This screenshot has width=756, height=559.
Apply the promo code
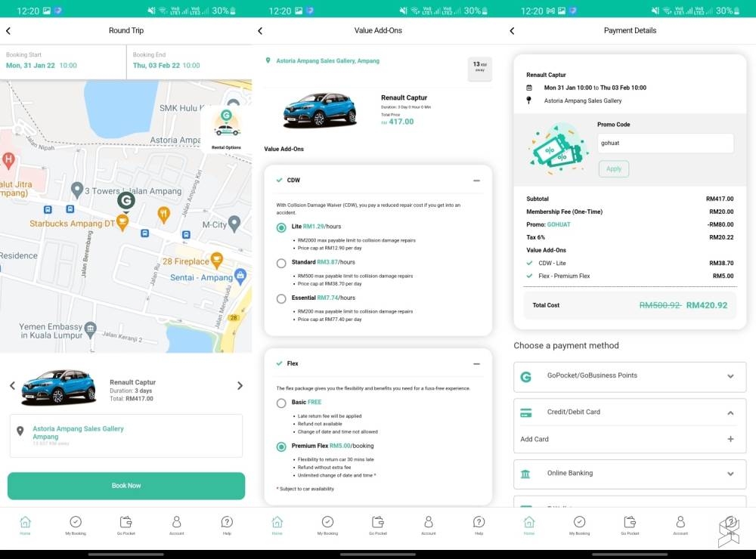pyautogui.click(x=614, y=168)
